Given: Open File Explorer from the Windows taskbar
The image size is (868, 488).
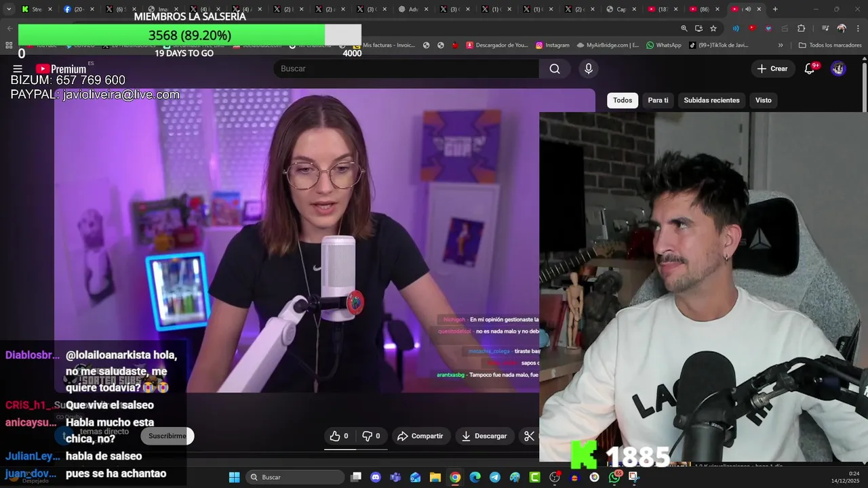Looking at the screenshot, I should click(435, 477).
